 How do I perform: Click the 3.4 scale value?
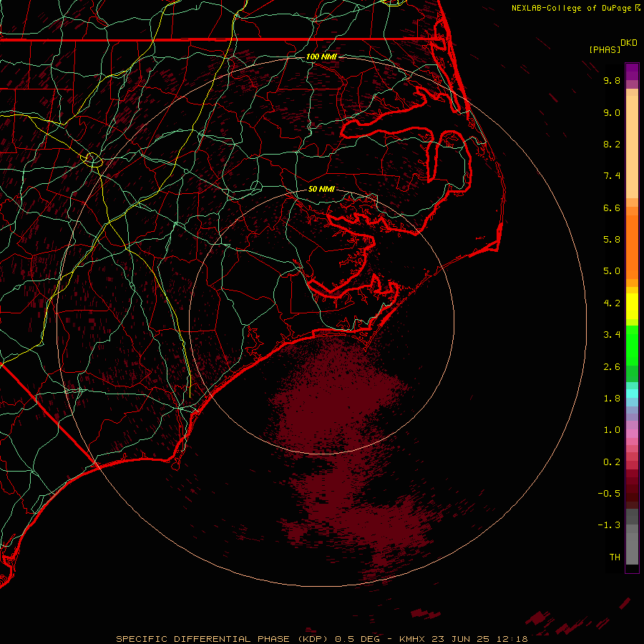pyautogui.click(x=612, y=335)
